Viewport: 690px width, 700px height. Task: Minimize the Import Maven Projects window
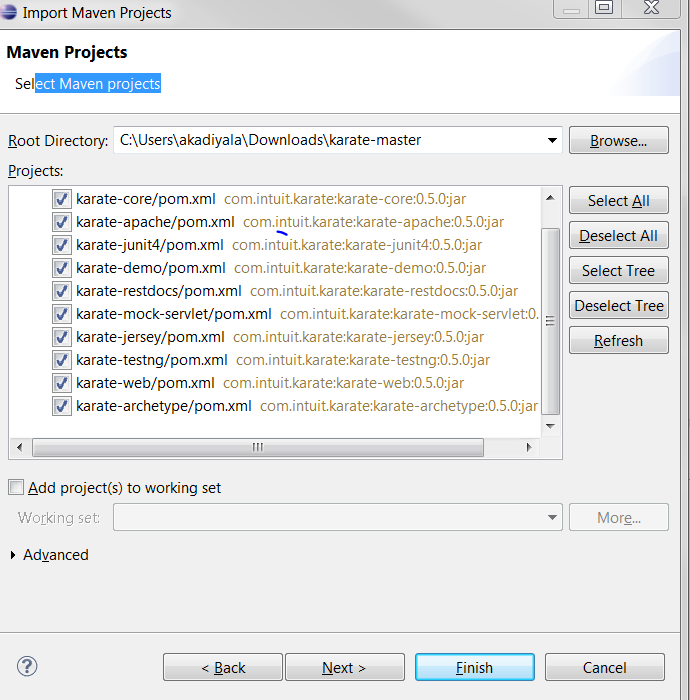coord(571,8)
